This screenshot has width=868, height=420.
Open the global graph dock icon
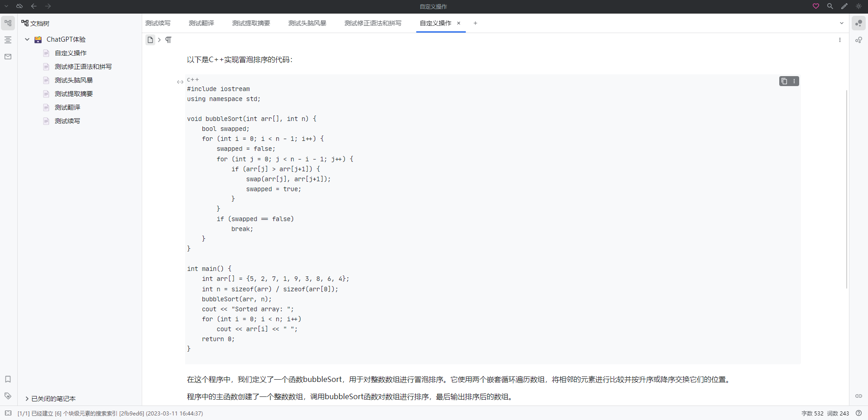858,40
